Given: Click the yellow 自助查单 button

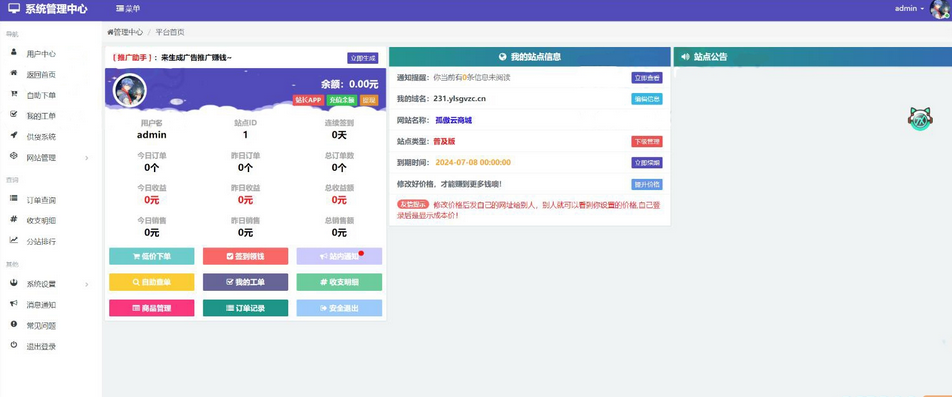Looking at the screenshot, I should point(152,282).
